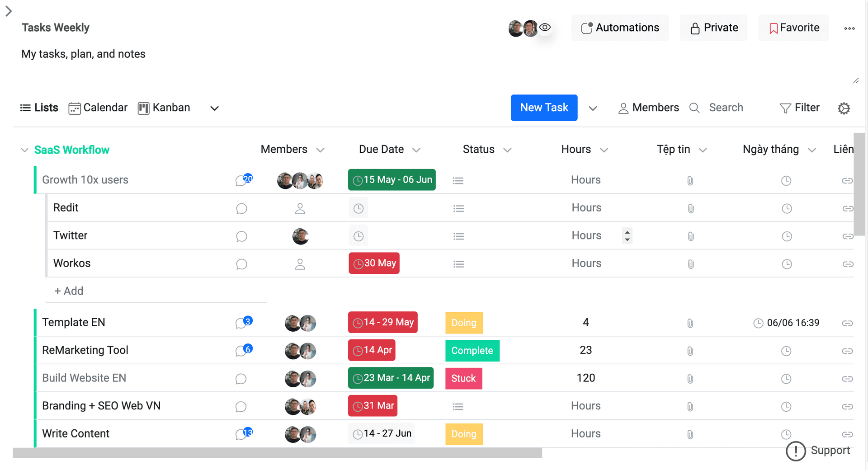Switch to Kanban view
This screenshot has height=470, width=868.
click(164, 108)
